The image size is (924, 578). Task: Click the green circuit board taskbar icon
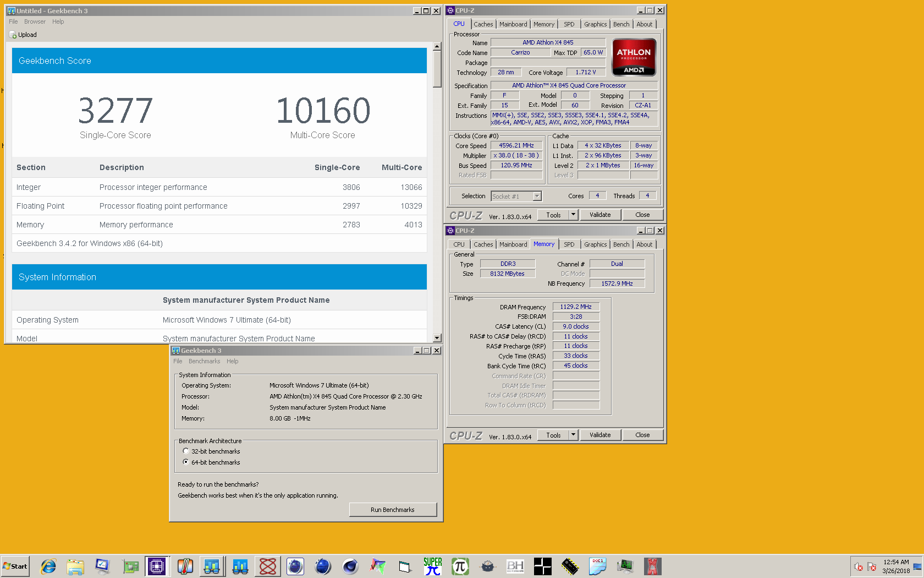tap(130, 566)
